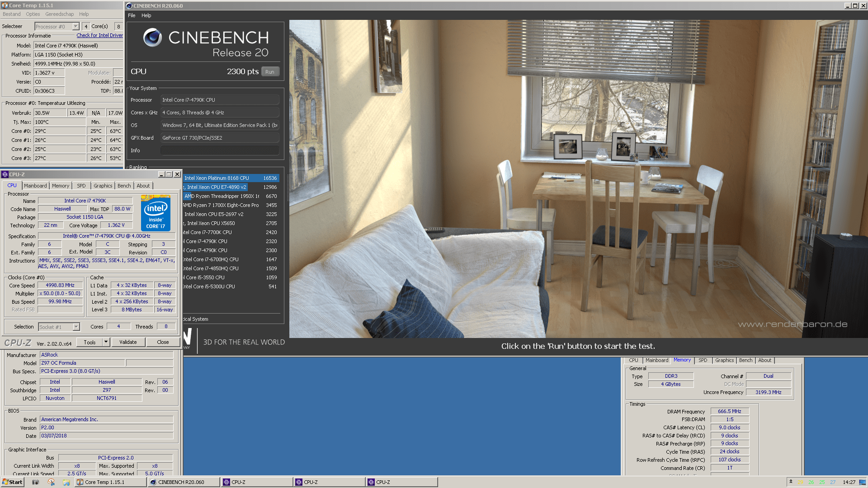Select the CPU tab in the CPU-Z memory window
This screenshot has height=488, width=868.
coord(633,360)
